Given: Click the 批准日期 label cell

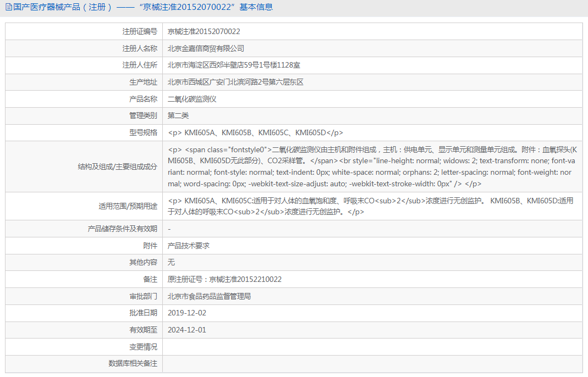Looking at the screenshot, I should click(84, 313).
